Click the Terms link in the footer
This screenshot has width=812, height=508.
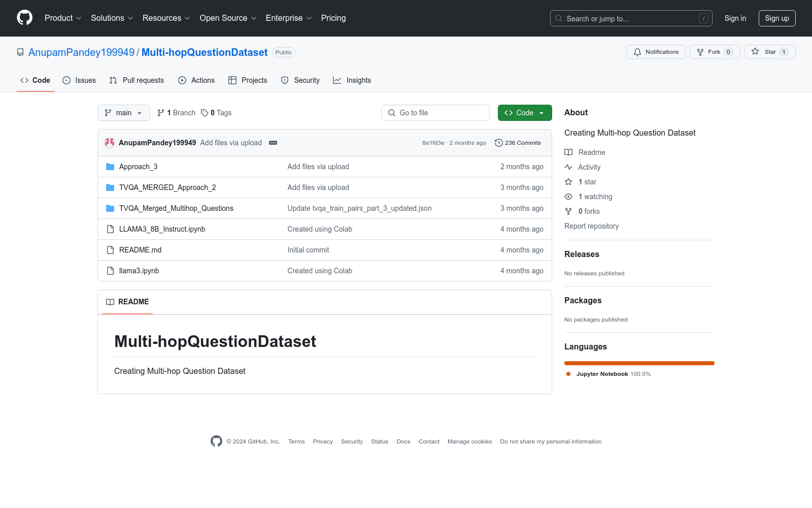pos(296,441)
